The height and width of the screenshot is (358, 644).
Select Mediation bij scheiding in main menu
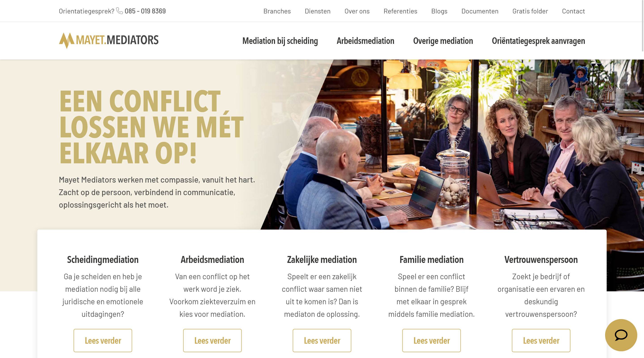tap(280, 41)
